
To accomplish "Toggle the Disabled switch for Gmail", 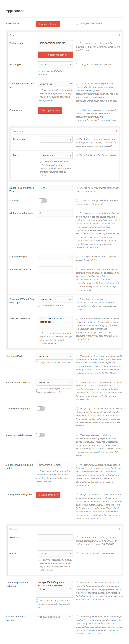I will [42, 201].
